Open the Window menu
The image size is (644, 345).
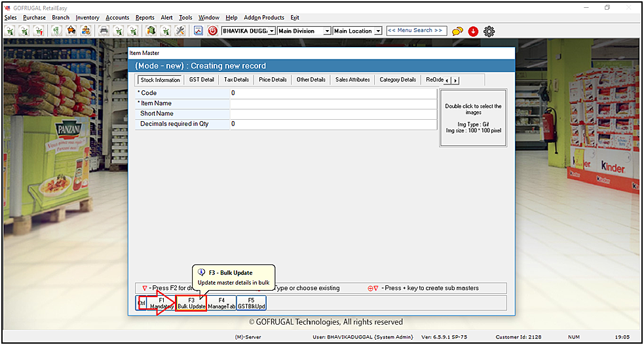(x=209, y=18)
